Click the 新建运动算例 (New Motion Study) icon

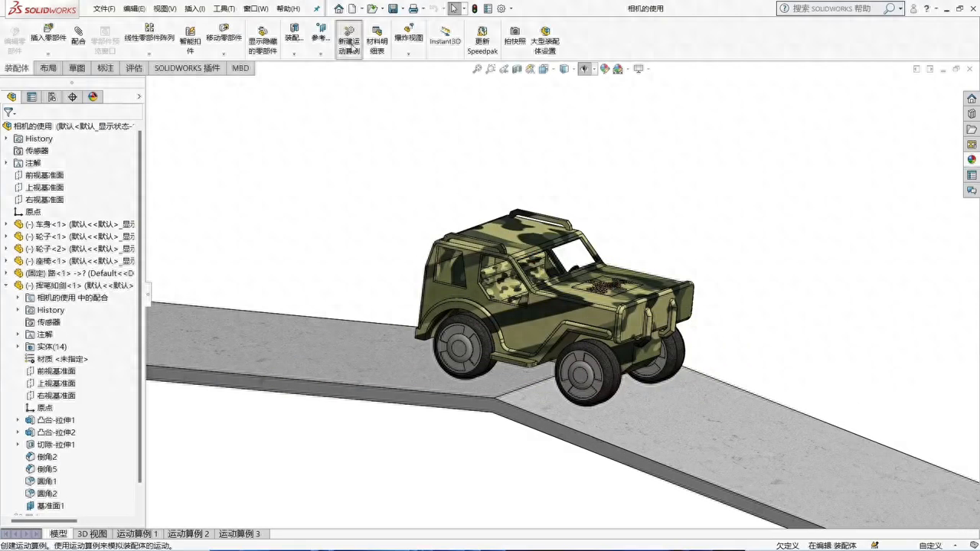coord(348,39)
